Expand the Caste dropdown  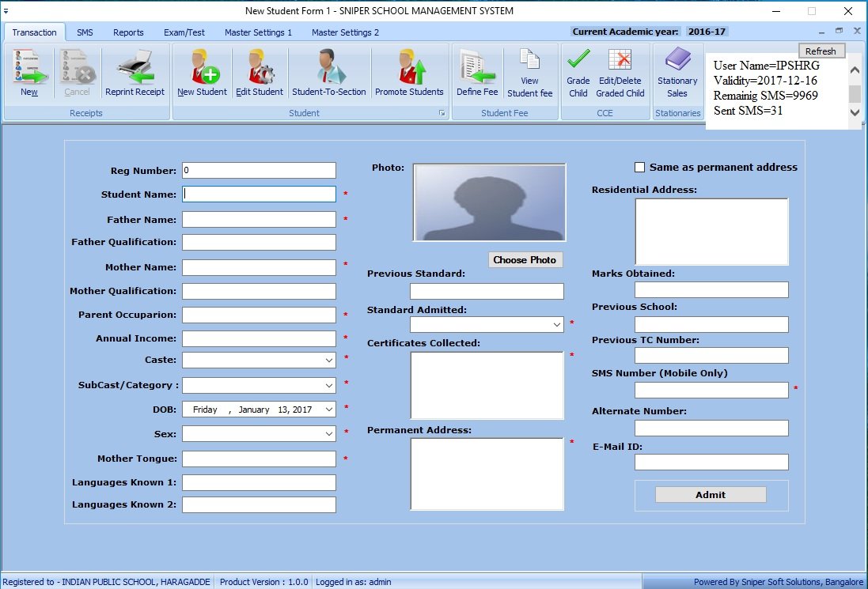(x=329, y=361)
